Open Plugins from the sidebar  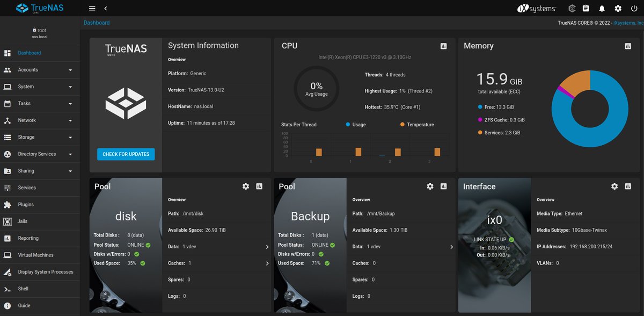40,204
